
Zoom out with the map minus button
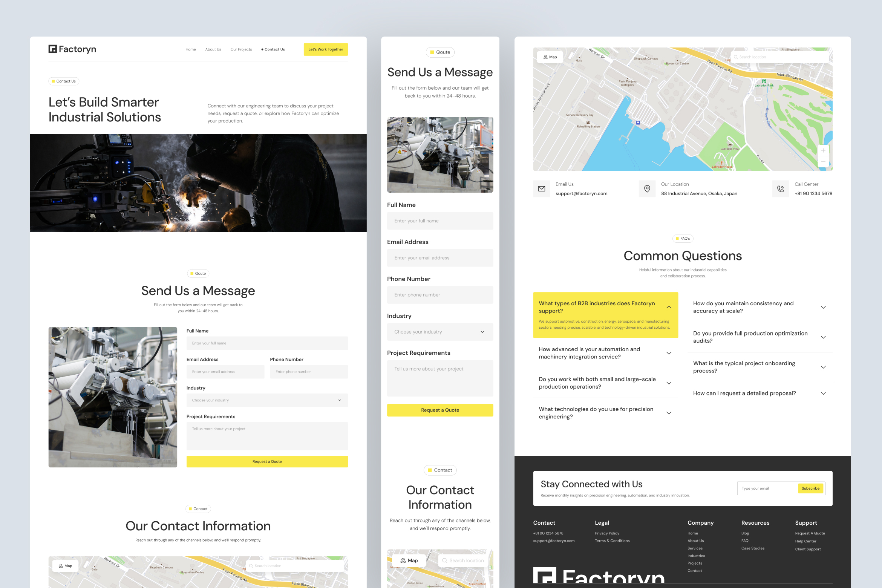pyautogui.click(x=823, y=162)
